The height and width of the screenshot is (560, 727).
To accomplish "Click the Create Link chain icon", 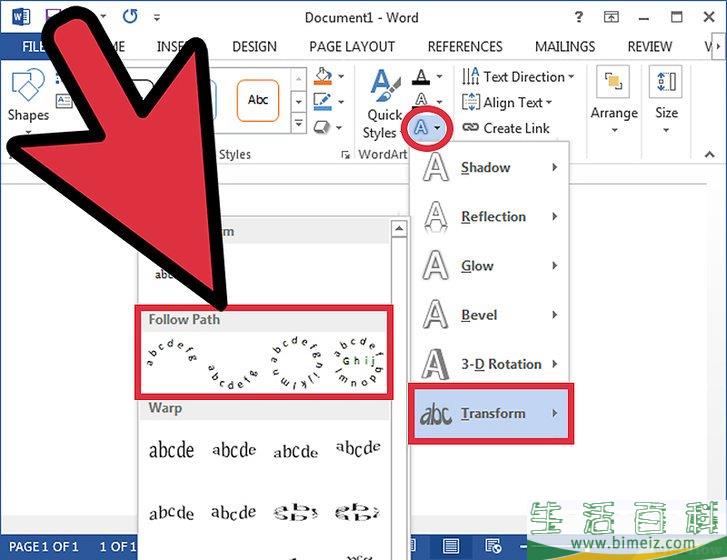I will [471, 128].
